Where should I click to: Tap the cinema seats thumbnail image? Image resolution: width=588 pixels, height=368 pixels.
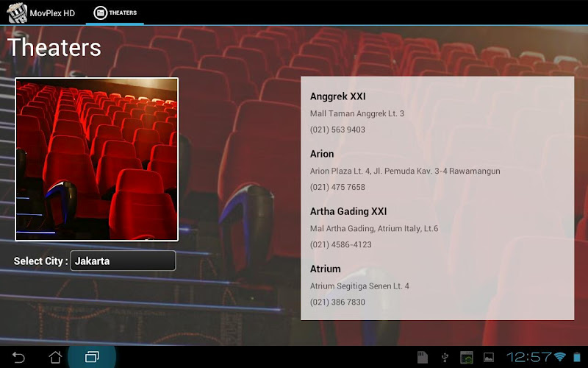point(97,159)
